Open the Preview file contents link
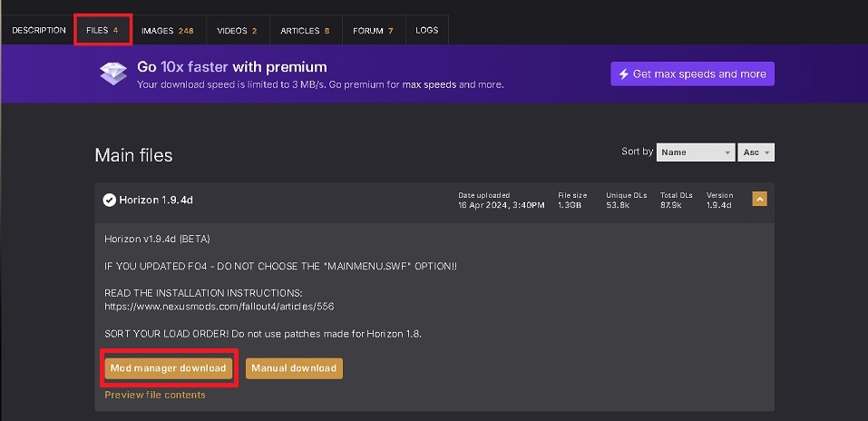The width and height of the screenshot is (868, 421). [x=155, y=395]
